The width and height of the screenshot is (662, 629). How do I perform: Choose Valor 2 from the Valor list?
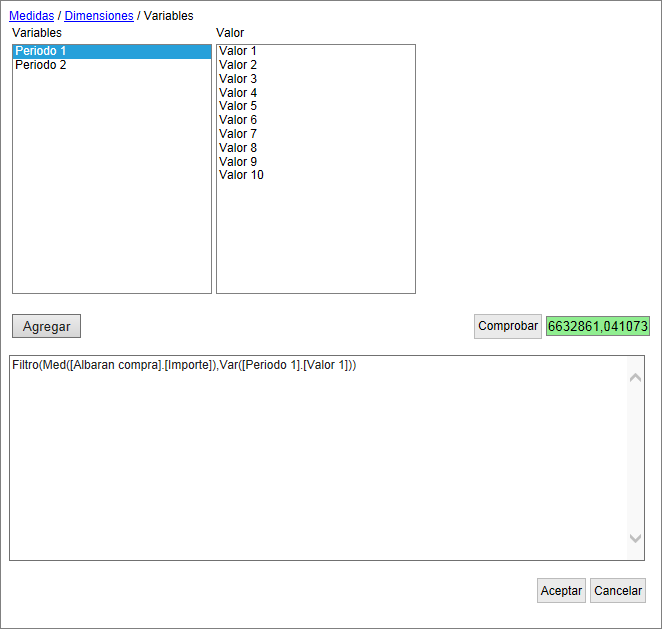(x=238, y=65)
